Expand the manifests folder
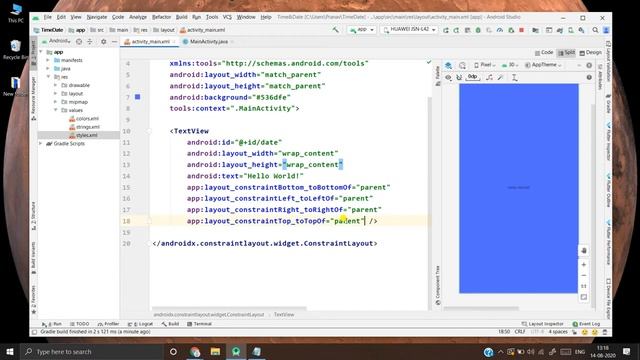640x360 pixels. [48, 60]
